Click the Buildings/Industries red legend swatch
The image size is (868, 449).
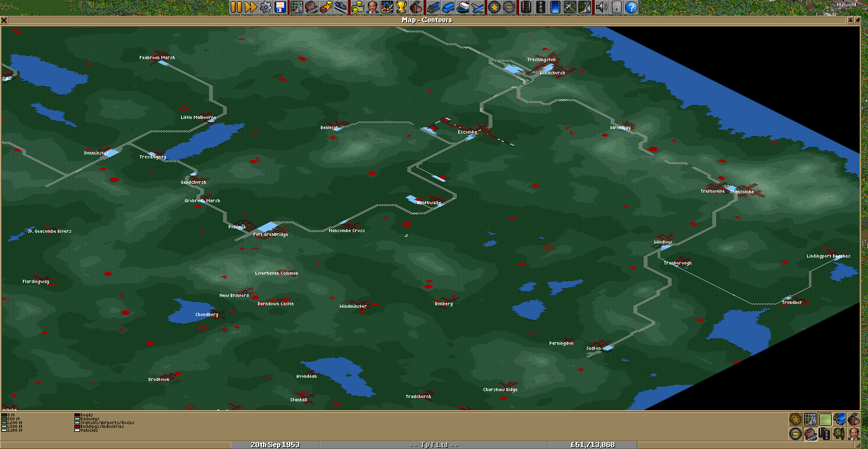[78, 426]
